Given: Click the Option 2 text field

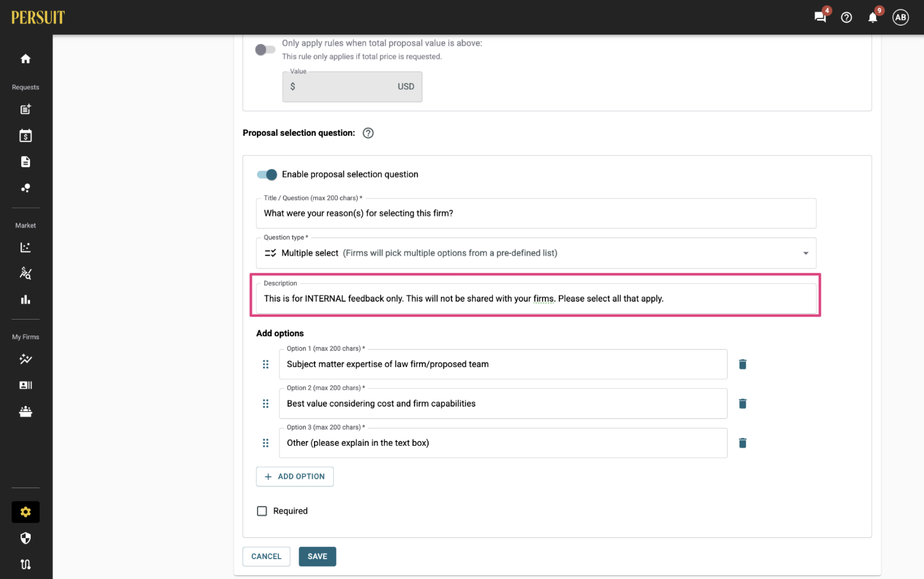Looking at the screenshot, I should pos(503,404).
